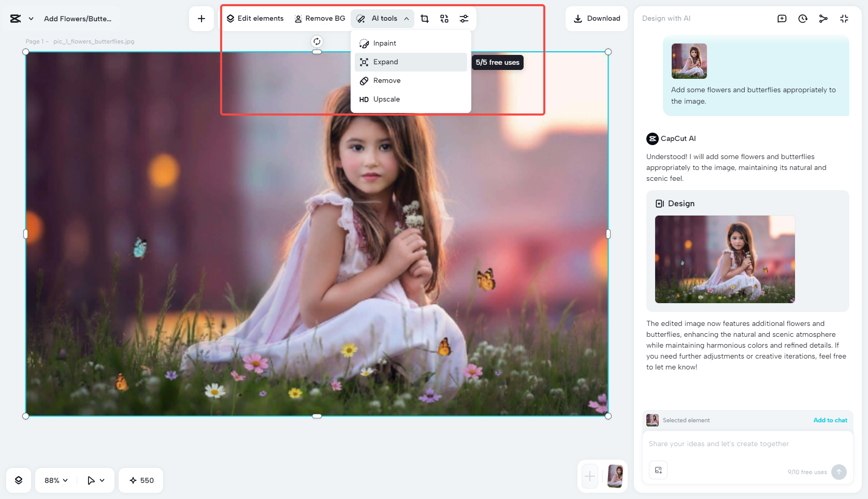The width and height of the screenshot is (868, 499).
Task: Start a new chat in Design with AI
Action: pyautogui.click(x=782, y=18)
